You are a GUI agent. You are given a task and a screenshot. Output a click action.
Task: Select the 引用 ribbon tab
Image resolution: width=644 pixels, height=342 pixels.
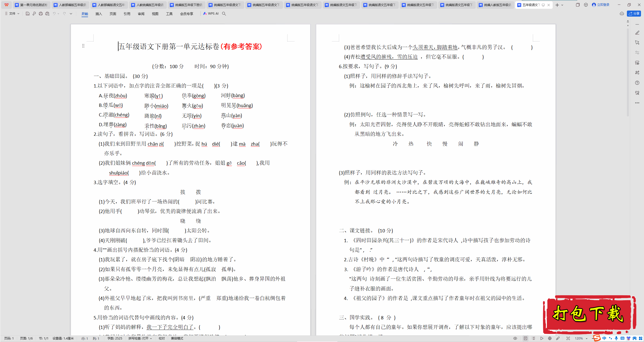point(127,14)
